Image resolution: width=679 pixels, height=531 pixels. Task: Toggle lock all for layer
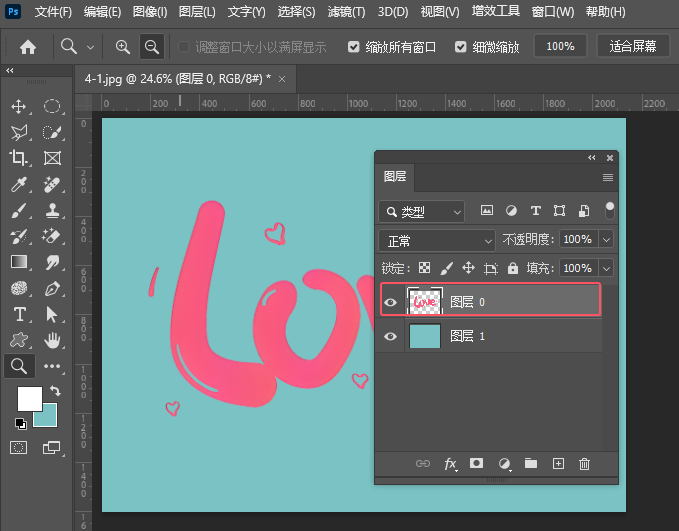pyautogui.click(x=513, y=268)
